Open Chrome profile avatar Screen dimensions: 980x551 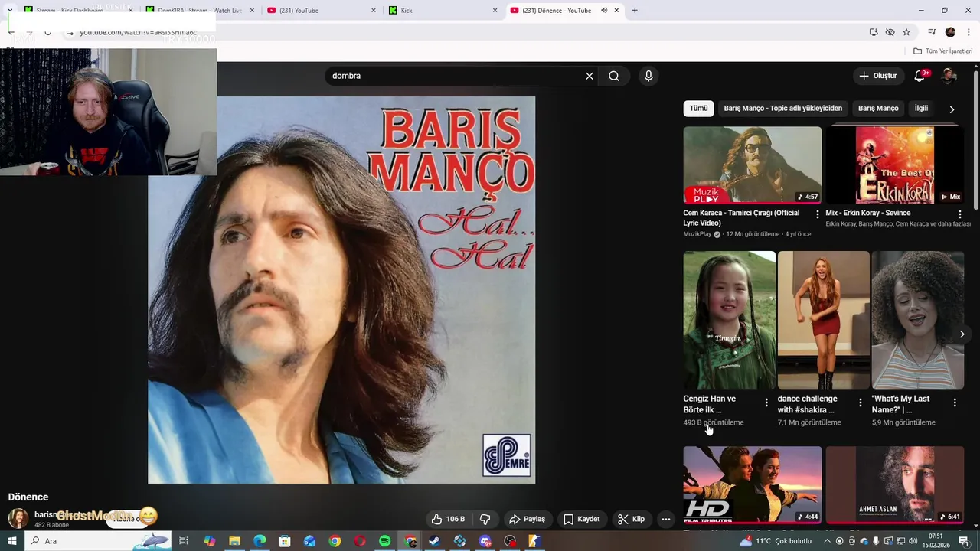[x=950, y=32]
